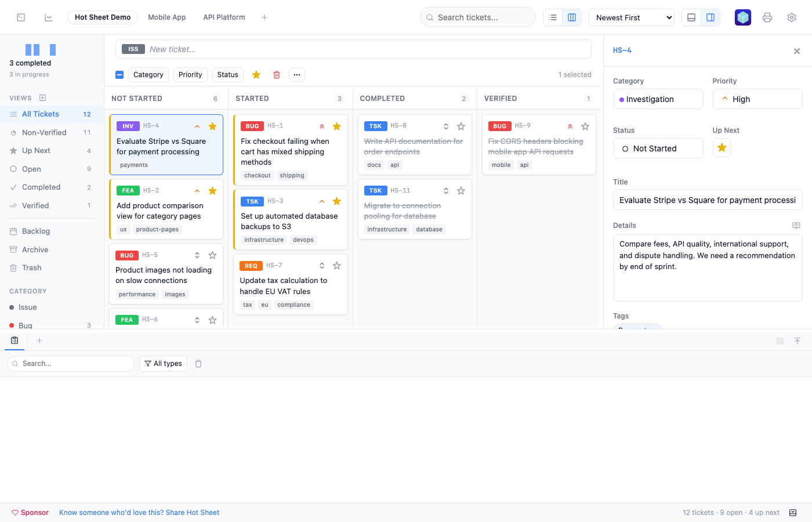
Task: Open the details reader view icon
Action: [x=796, y=226]
